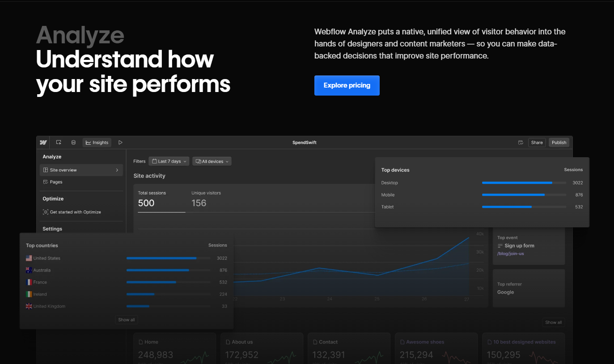Open the Contact page card
The height and width of the screenshot is (364, 614).
coord(349,348)
